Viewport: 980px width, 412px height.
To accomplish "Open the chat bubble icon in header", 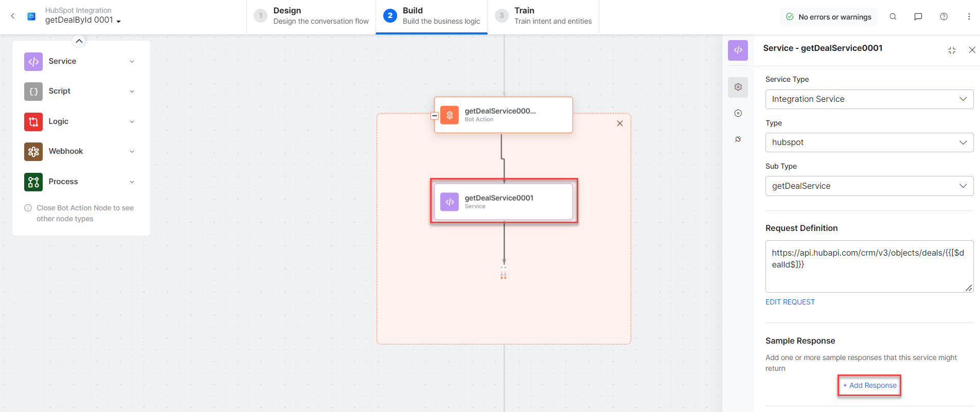I will coord(918,16).
